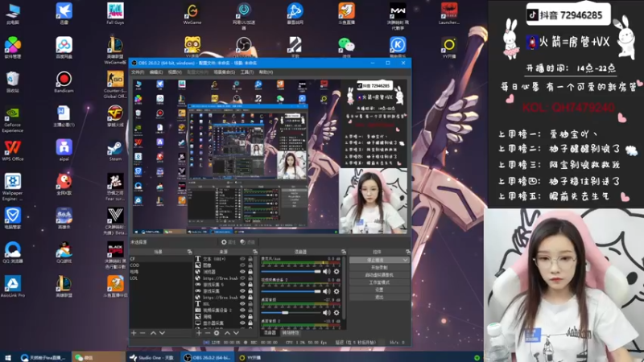Add a new source with the plus icon
Screen dimensions: 644x362
point(199,333)
